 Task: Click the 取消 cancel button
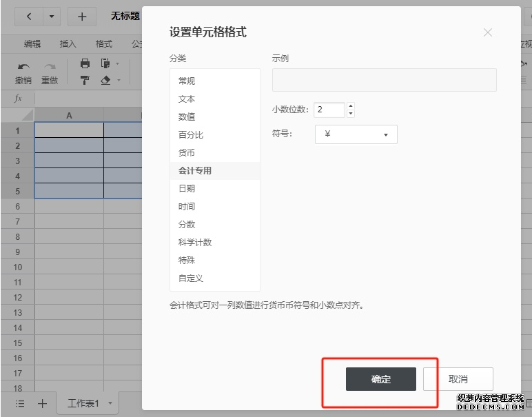[x=458, y=379]
